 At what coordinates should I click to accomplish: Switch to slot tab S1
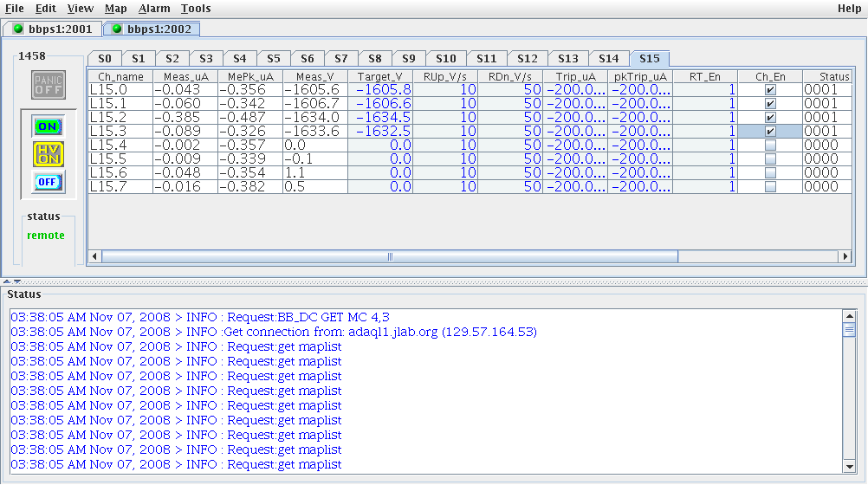139,58
